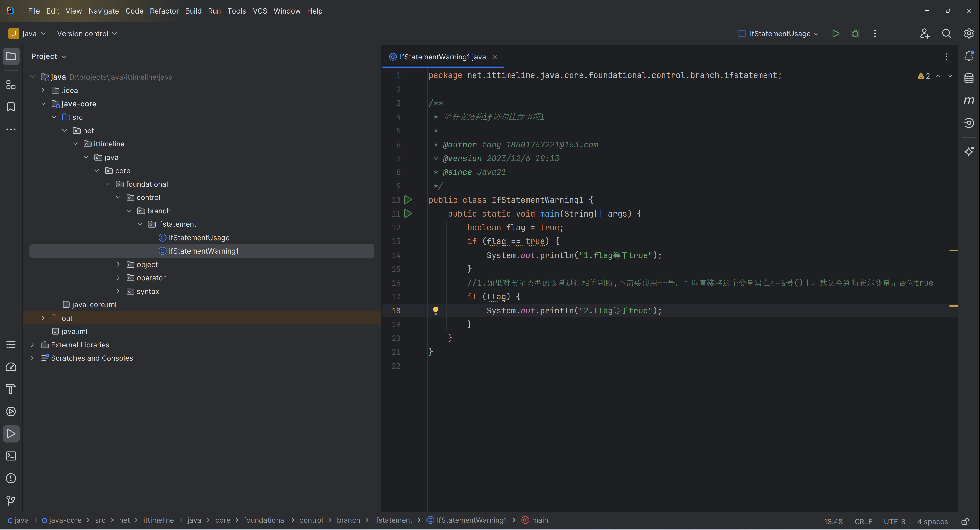Viewport: 980px width, 530px height.
Task: Open the Build menu
Action: [x=193, y=11]
